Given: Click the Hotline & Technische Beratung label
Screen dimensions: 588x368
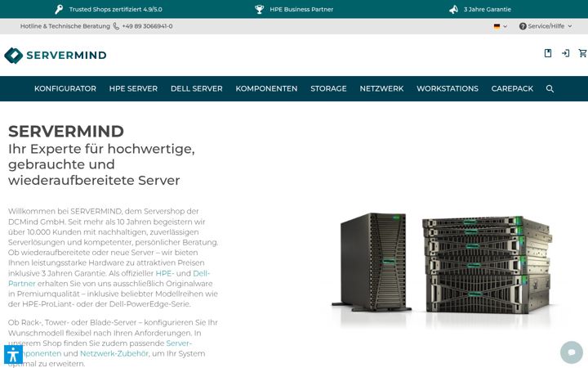Looking at the screenshot, I should point(65,26).
